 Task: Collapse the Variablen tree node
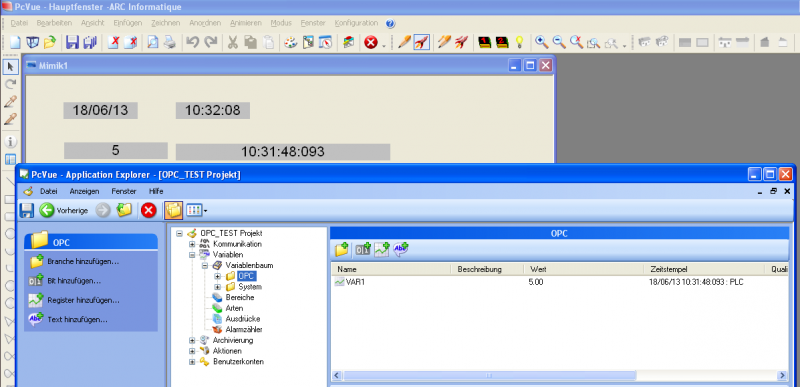(x=192, y=254)
